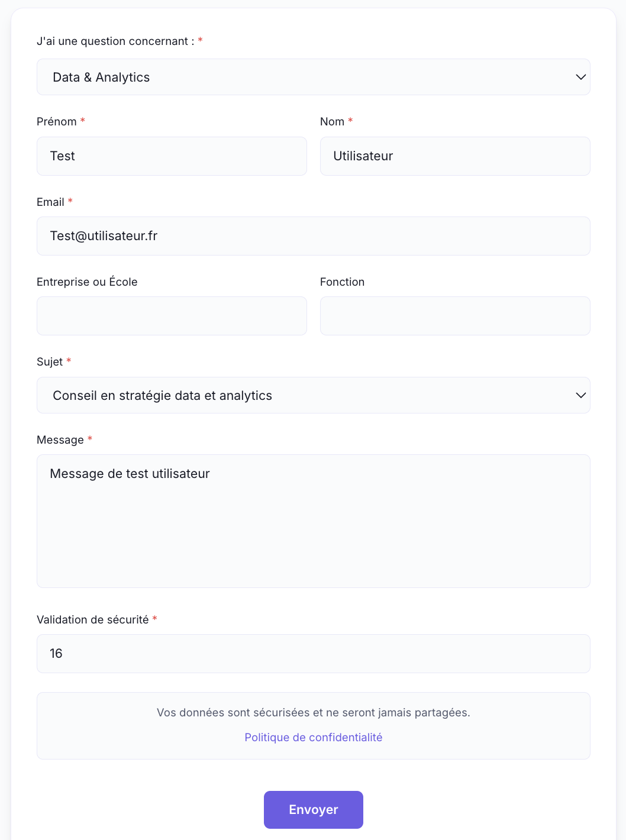Screen dimensions: 626x840
Task: Click inside the Message text area
Action: click(x=314, y=521)
